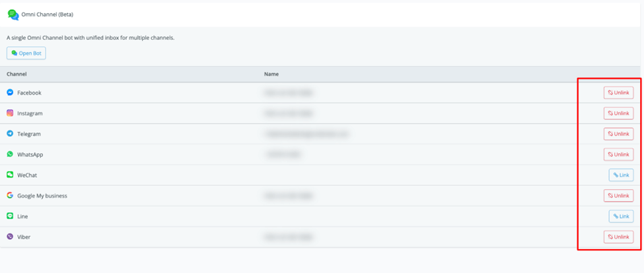644x273 pixels.
Task: Click the blurred name in WhatsApp row
Action: pos(283,155)
